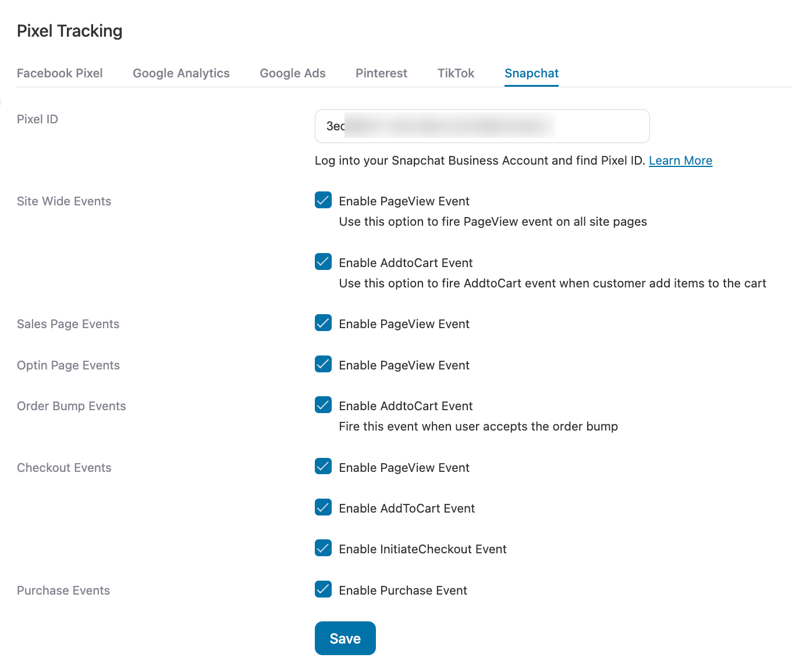Toggle Site Wide Enable PageView Event checkbox
792x672 pixels.
click(323, 200)
